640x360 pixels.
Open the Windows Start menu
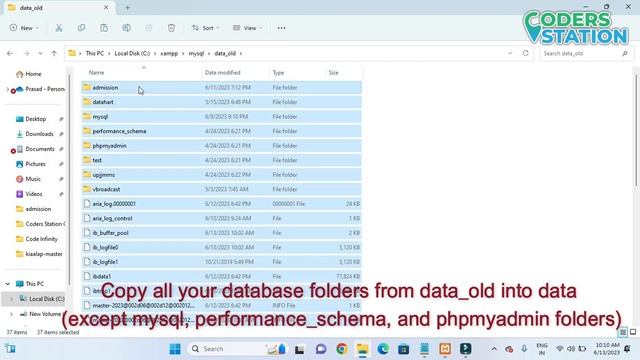point(175,349)
